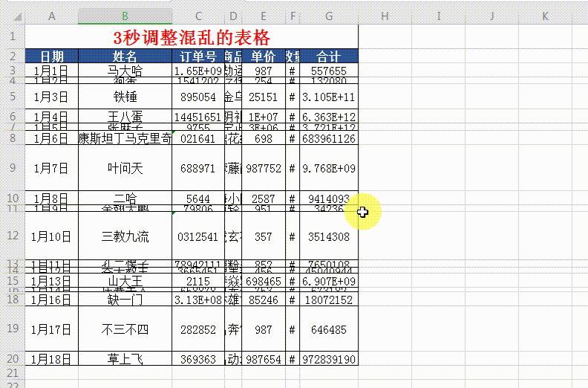Select the cell 铁锤
Image resolution: width=588 pixels, height=388 pixels.
pyautogui.click(x=125, y=97)
